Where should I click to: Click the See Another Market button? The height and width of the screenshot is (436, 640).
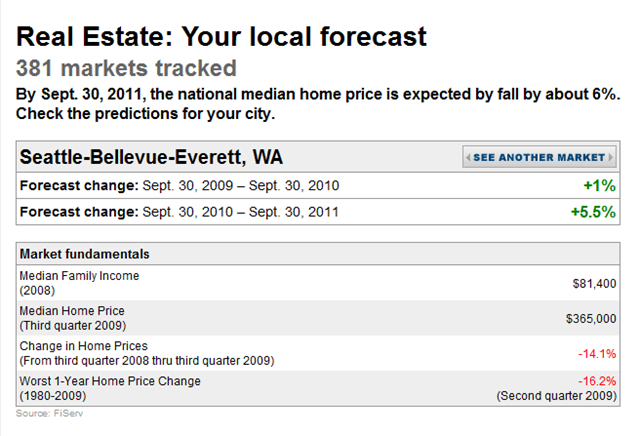pos(539,157)
